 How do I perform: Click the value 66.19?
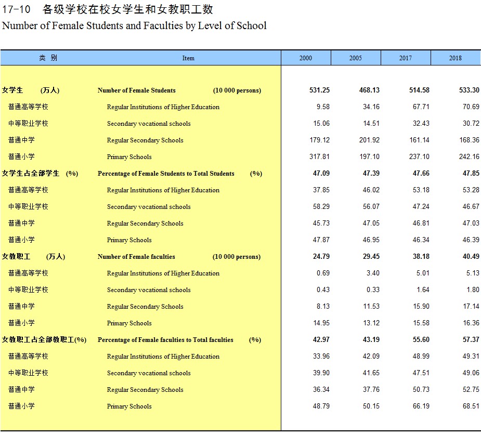pyautogui.click(x=421, y=406)
